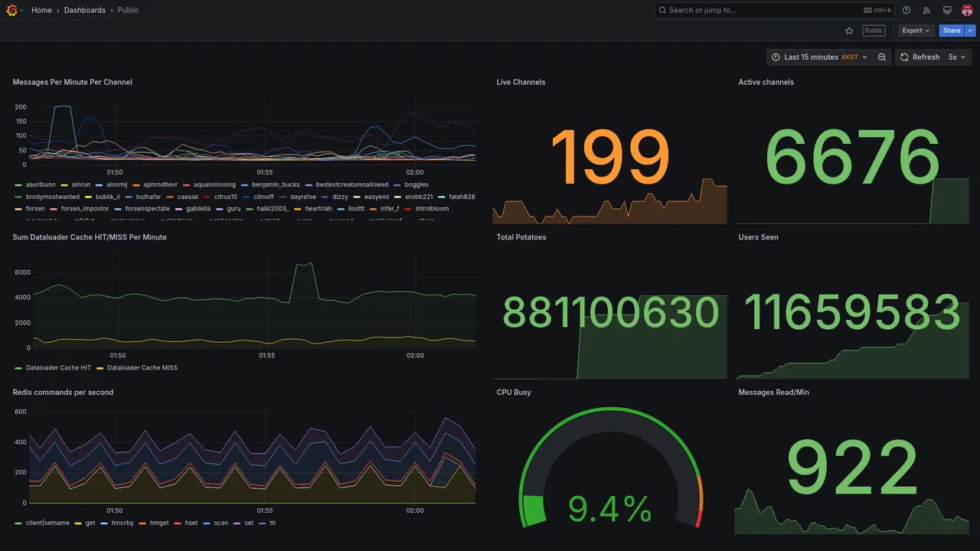Screen dimensions: 980x551
Task: Expand the 5s refresh interval dropdown
Action: pyautogui.click(x=957, y=57)
